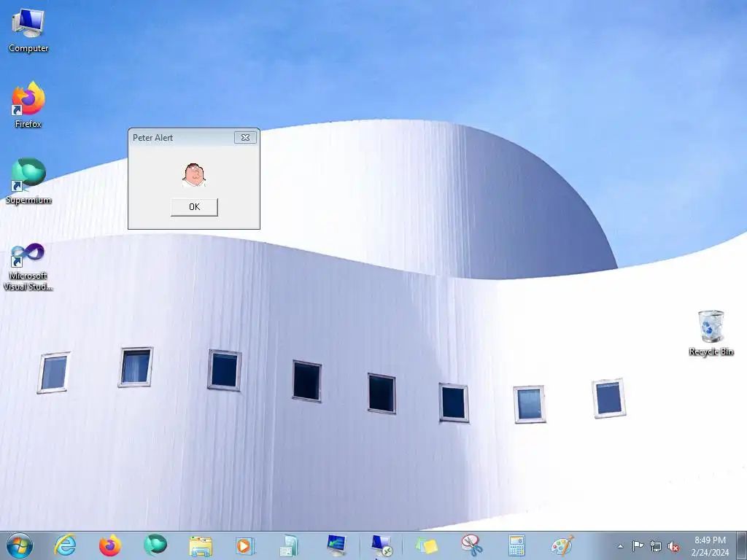747x560 pixels.
Task: Launch Internet Explorer from the taskbar
Action: tap(65, 545)
